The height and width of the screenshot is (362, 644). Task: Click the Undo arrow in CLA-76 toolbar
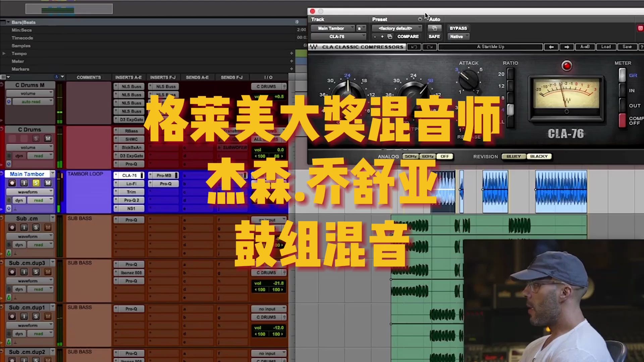click(x=414, y=47)
